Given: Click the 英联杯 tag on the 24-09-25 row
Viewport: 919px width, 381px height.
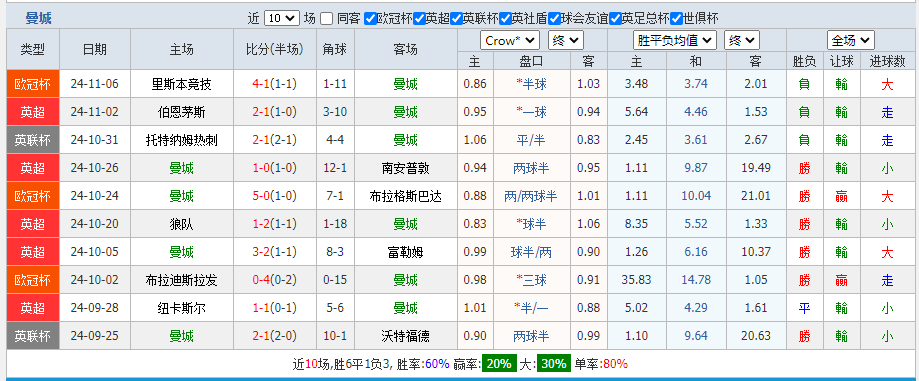Looking at the screenshot, I should [x=33, y=336].
